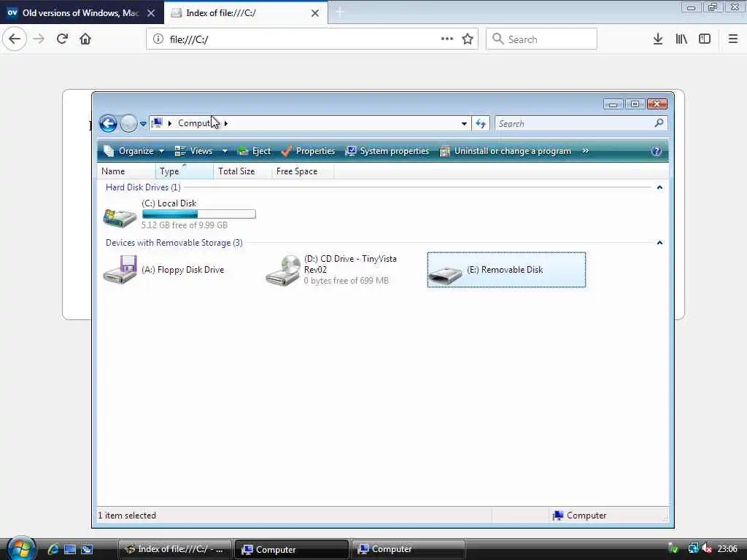
Task: Open the Windows Start orb
Action: (x=21, y=548)
